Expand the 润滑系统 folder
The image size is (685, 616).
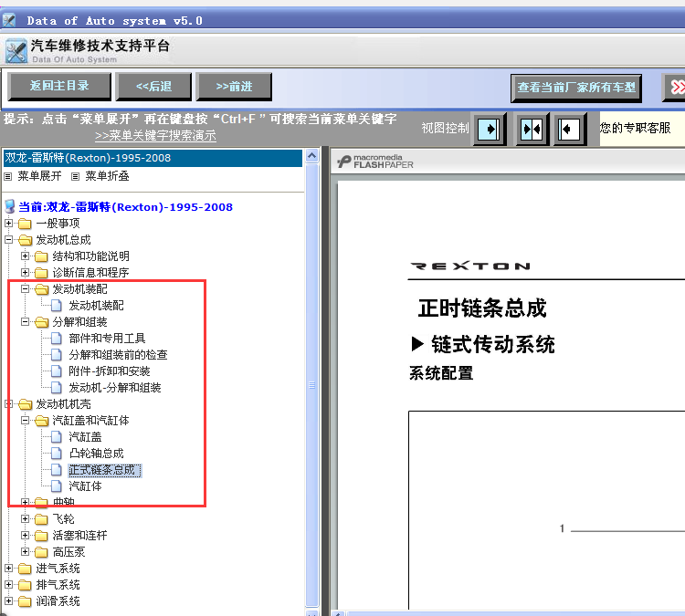pos(8,600)
